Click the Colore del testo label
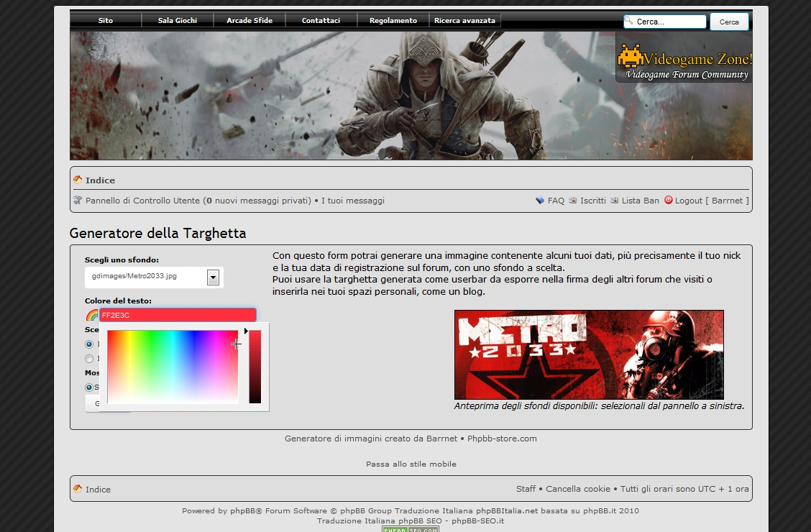Image resolution: width=811 pixels, height=532 pixels. point(118,301)
